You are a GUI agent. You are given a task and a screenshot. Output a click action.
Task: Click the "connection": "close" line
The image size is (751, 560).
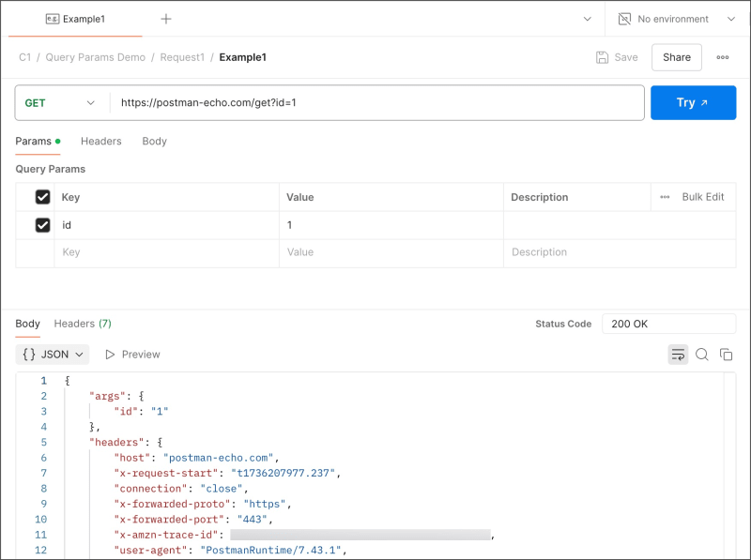pos(181,489)
